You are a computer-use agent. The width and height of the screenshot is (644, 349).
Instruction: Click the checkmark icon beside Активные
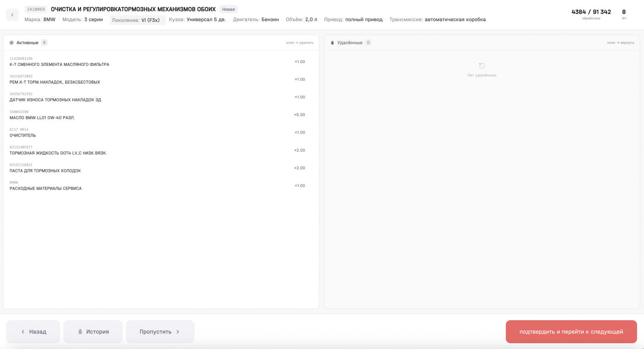point(12,42)
